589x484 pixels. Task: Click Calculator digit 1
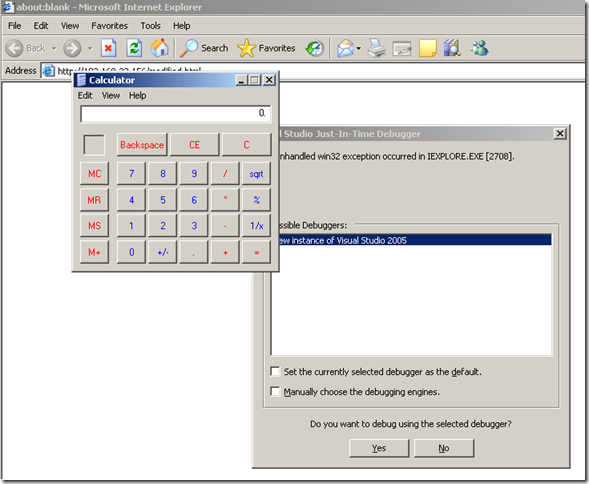[131, 225]
